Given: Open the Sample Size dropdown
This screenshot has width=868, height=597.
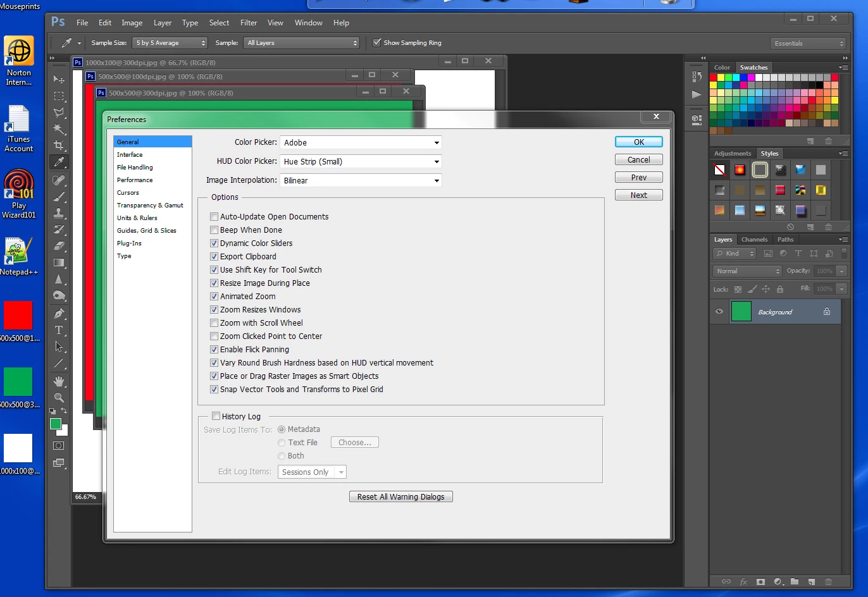Looking at the screenshot, I should pos(170,43).
